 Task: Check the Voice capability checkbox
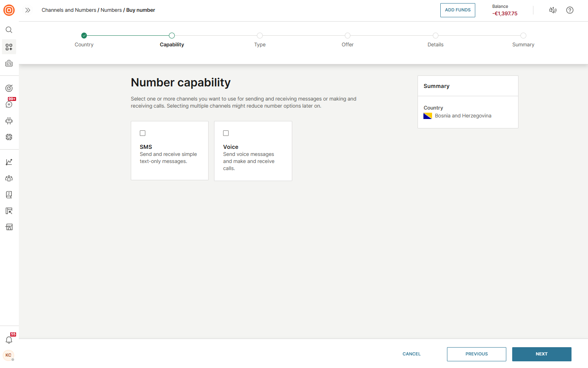tap(226, 133)
